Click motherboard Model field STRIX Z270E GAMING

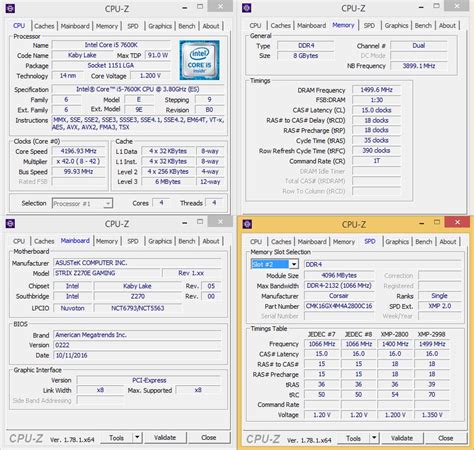[x=107, y=273]
